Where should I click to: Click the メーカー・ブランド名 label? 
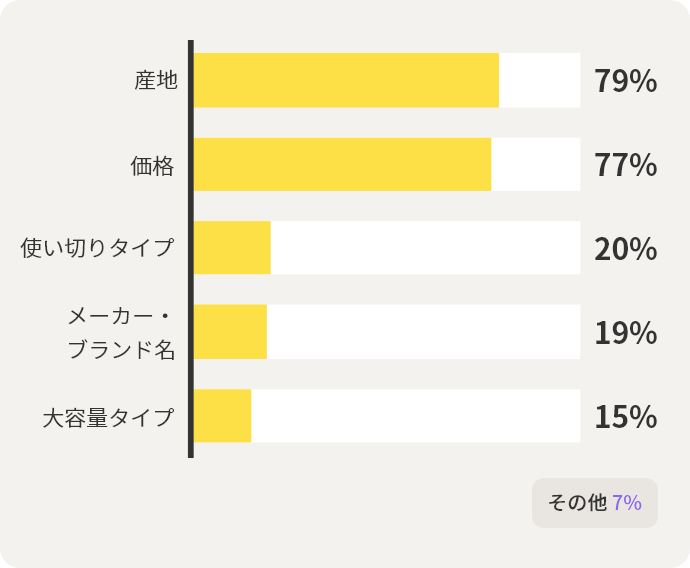[120, 333]
